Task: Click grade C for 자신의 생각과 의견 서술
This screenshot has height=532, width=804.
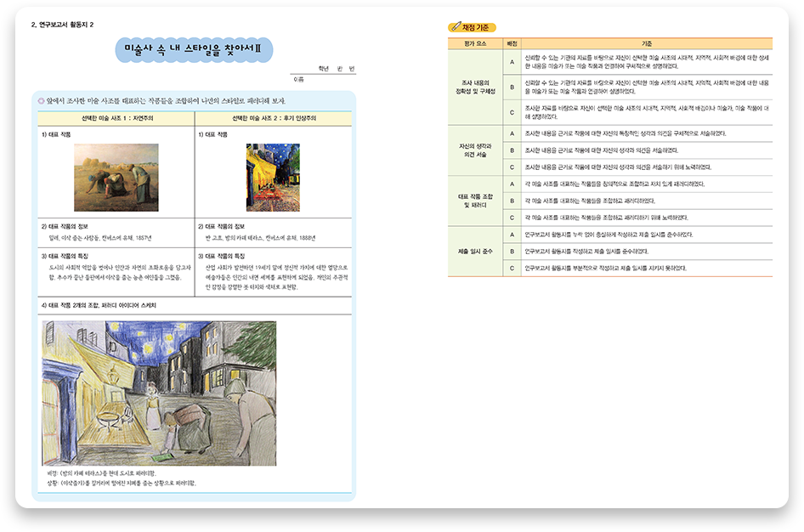Action: pos(512,167)
